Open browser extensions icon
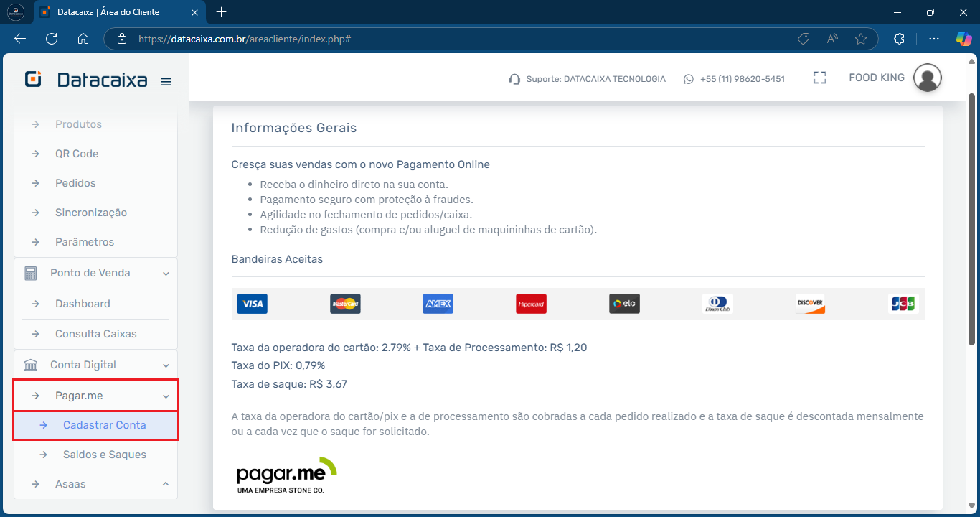Screen dimensions: 980x517 coord(899,39)
